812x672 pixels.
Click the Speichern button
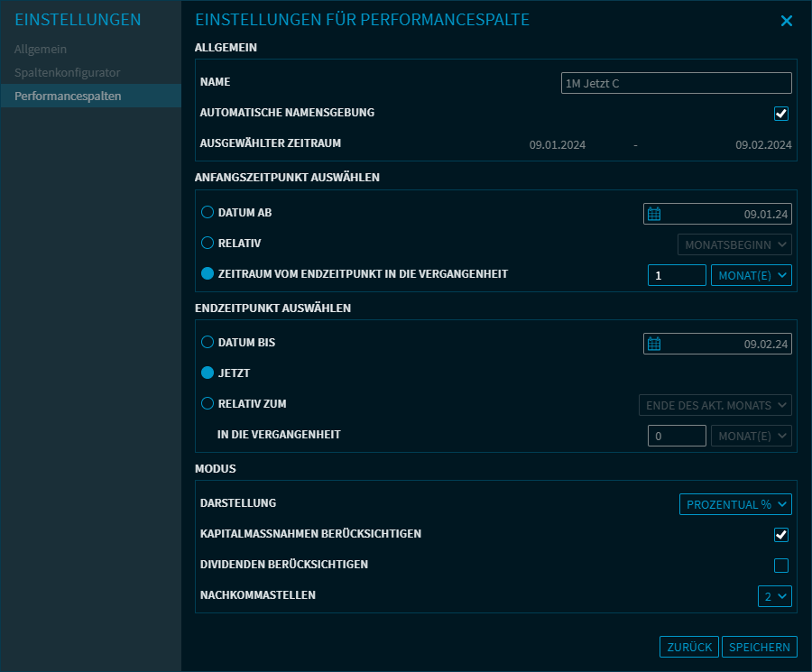[759, 647]
